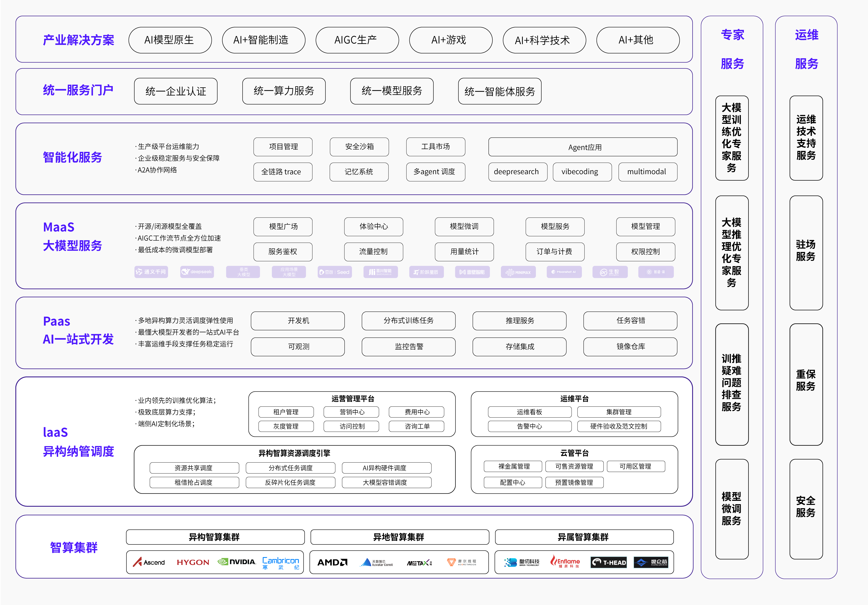868x605 pixels.
Task: Click the Agent应用 bar
Action: point(583,147)
